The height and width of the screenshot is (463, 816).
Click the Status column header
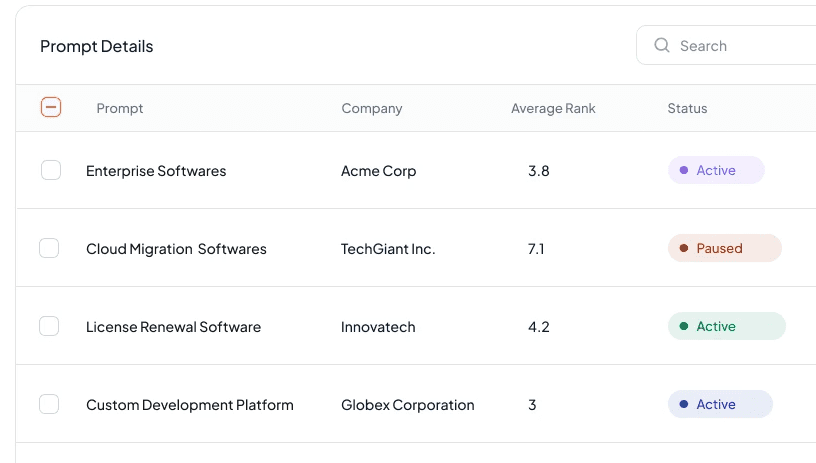[x=687, y=108]
